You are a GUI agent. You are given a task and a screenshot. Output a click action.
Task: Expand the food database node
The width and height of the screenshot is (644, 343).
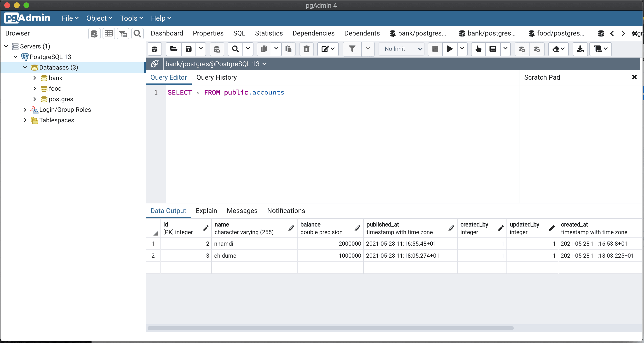point(35,88)
